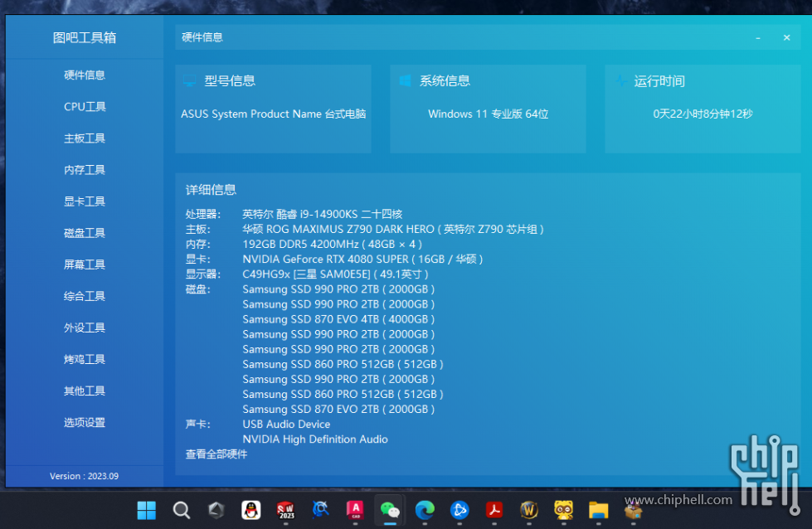Open Microsoft Edge from the taskbar
Viewport: 812px width, 529px height.
point(425,511)
